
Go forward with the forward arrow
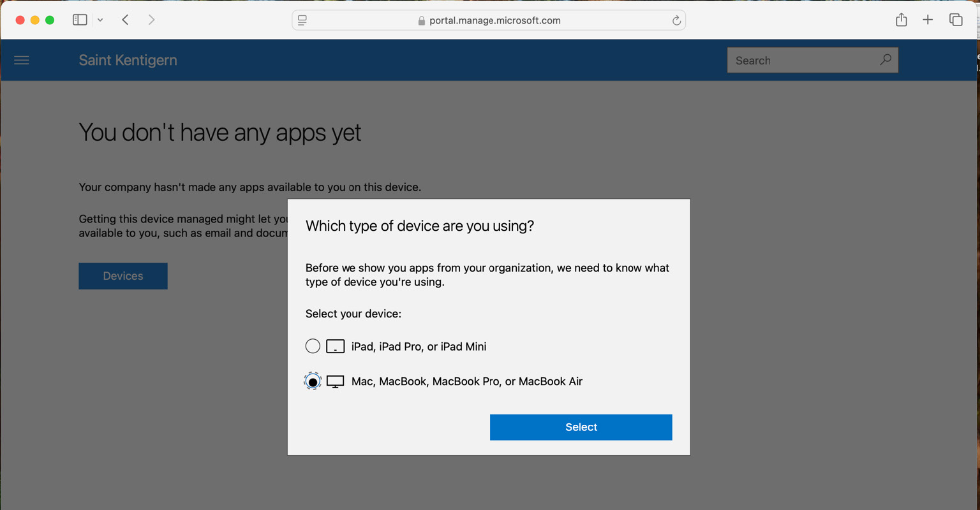151,20
